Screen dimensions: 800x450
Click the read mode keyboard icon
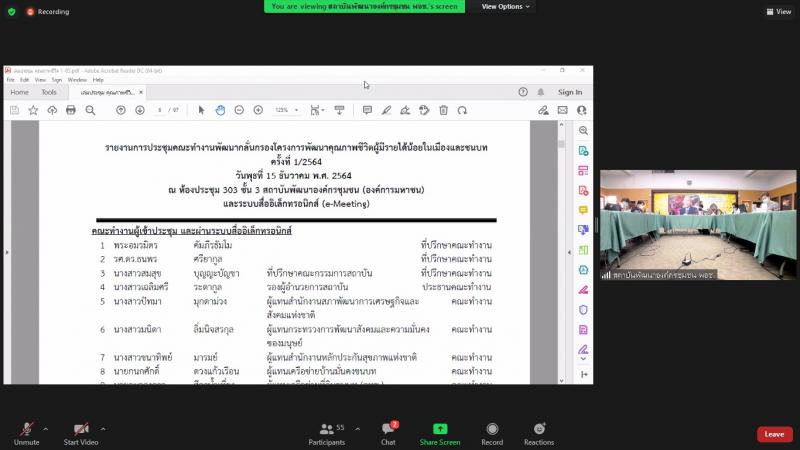(x=339, y=110)
